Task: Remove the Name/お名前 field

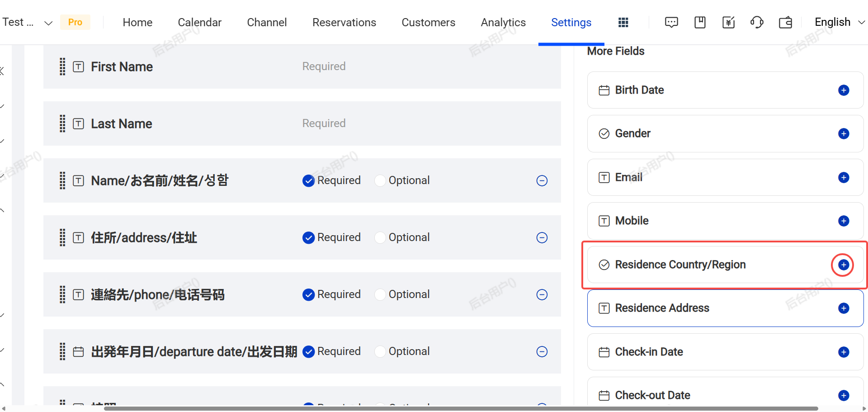Action: click(x=542, y=180)
